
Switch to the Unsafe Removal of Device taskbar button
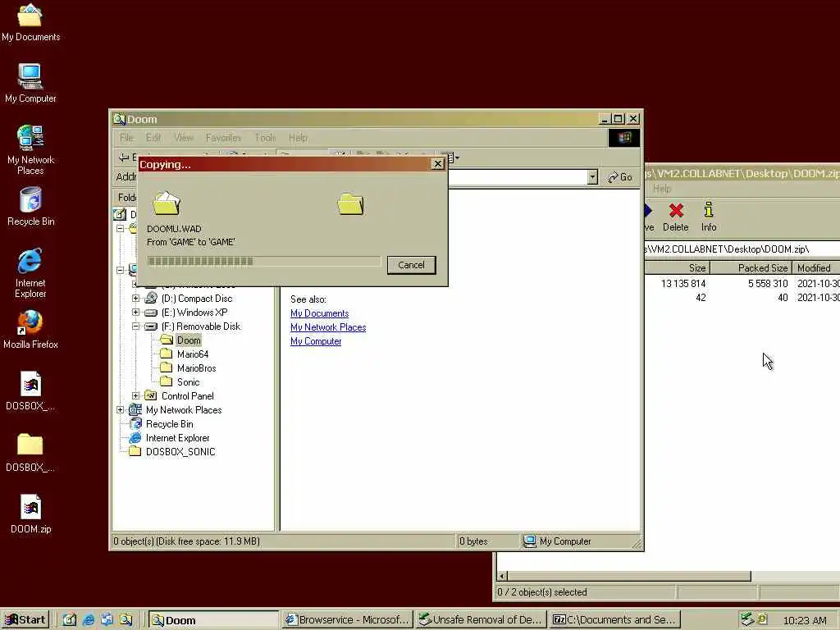pos(481,620)
